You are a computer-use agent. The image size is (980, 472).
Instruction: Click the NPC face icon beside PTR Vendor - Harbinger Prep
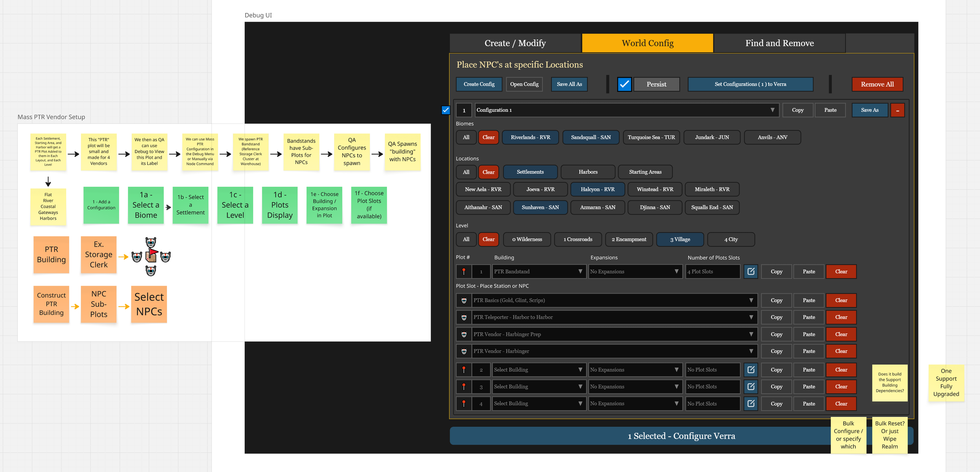(x=464, y=334)
